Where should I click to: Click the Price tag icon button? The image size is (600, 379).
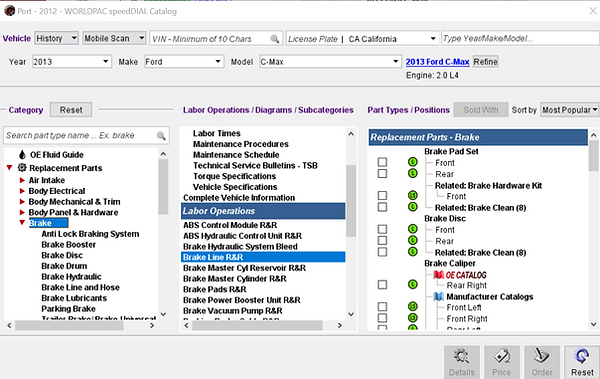click(x=502, y=362)
